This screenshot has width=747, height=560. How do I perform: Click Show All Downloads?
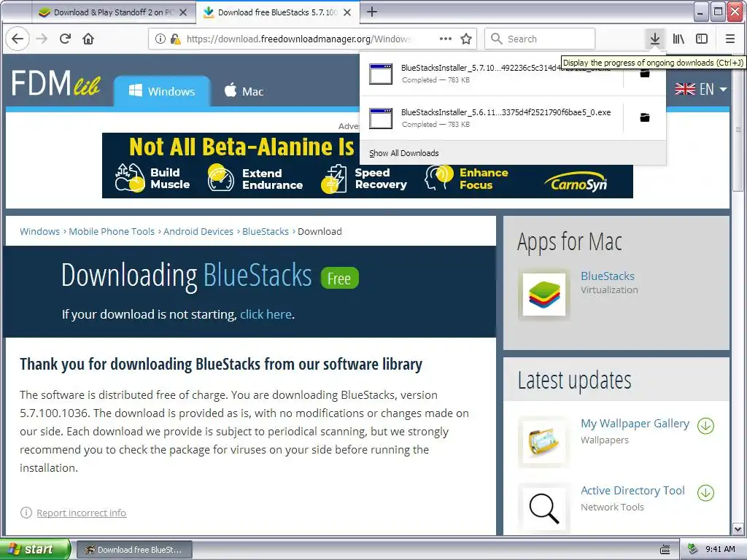(x=404, y=153)
